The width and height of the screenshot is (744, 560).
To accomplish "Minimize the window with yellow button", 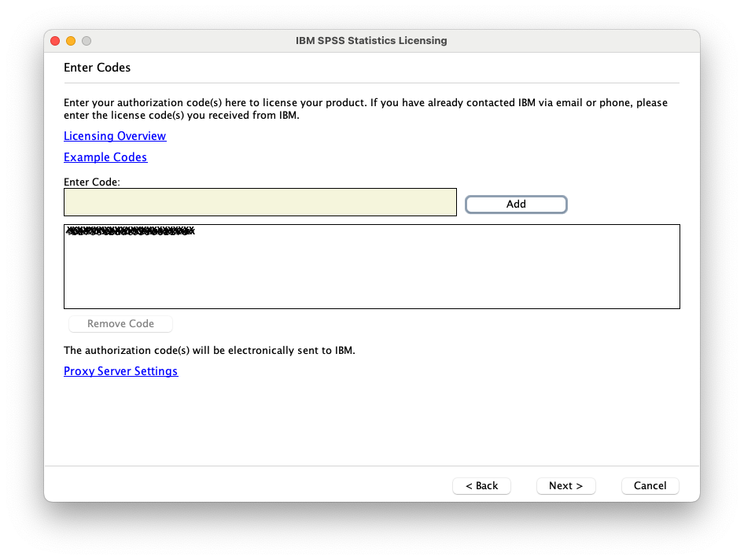I will point(71,41).
